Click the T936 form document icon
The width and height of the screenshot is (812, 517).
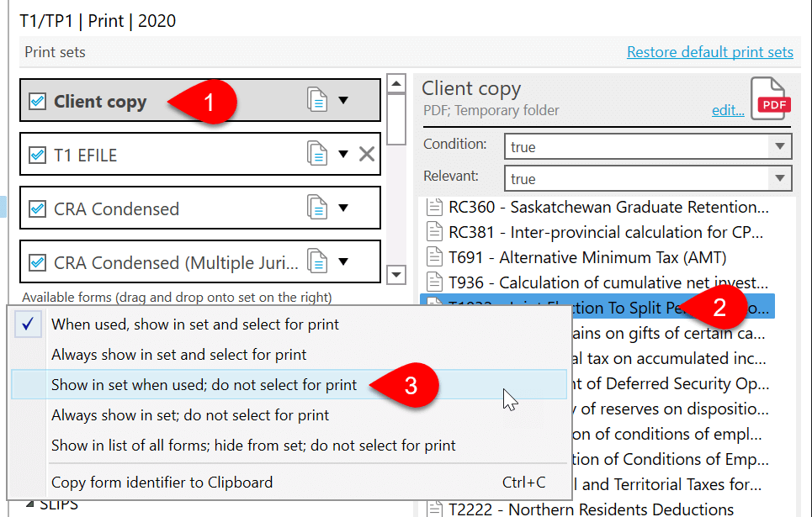[434, 282]
